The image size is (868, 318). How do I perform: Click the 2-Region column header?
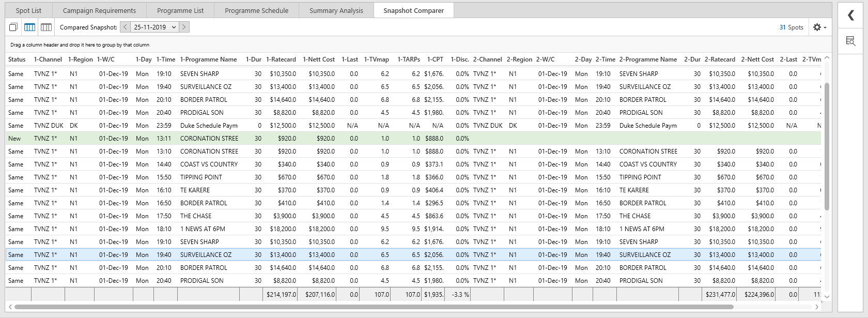[x=520, y=59]
